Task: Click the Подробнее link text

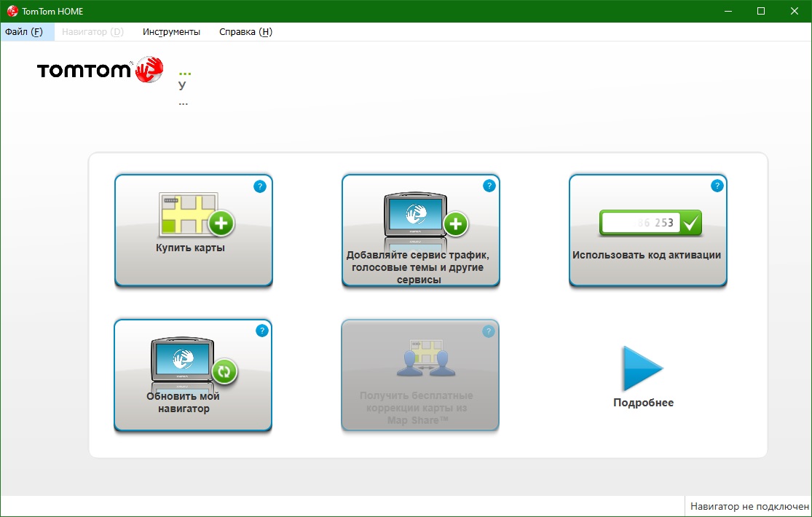Action: point(643,403)
